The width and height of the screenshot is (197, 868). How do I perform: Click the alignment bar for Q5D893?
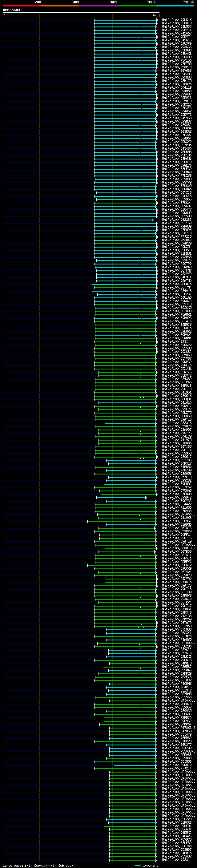click(x=126, y=50)
